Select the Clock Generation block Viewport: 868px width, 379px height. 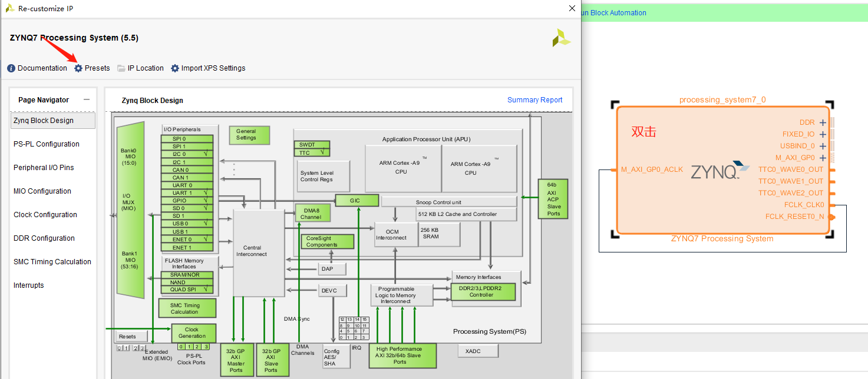(x=193, y=333)
